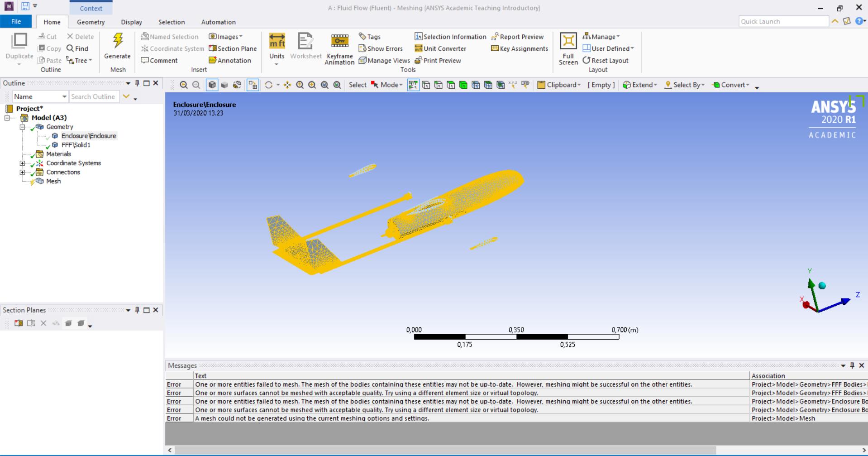
Task: Open the Selection ribbon tab
Action: pyautogui.click(x=172, y=22)
